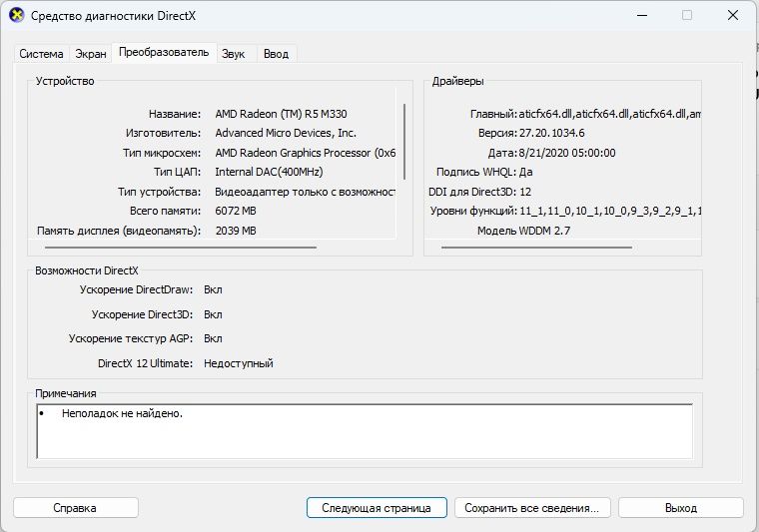Click Вкл next to Ускорение Direct3D
The image size is (759, 532).
213,314
